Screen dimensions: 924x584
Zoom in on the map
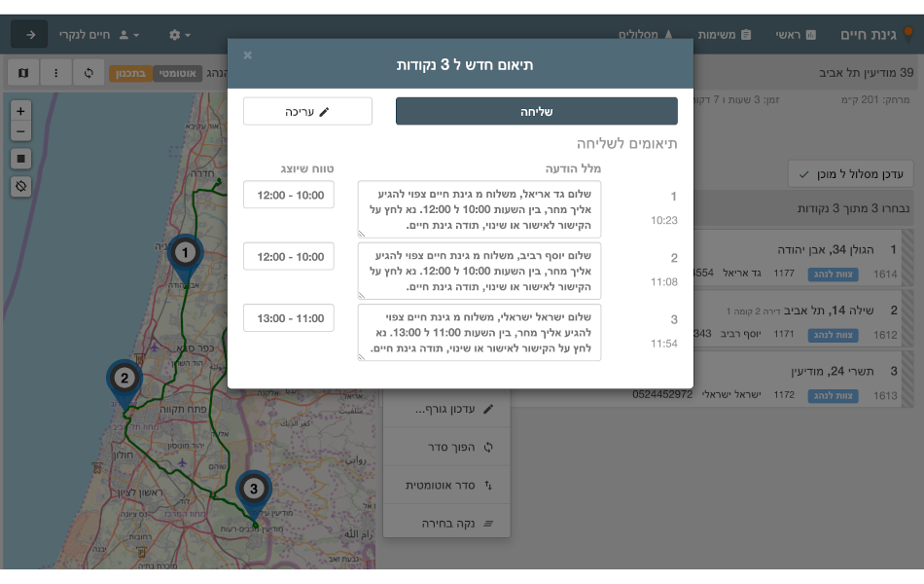coord(20,111)
